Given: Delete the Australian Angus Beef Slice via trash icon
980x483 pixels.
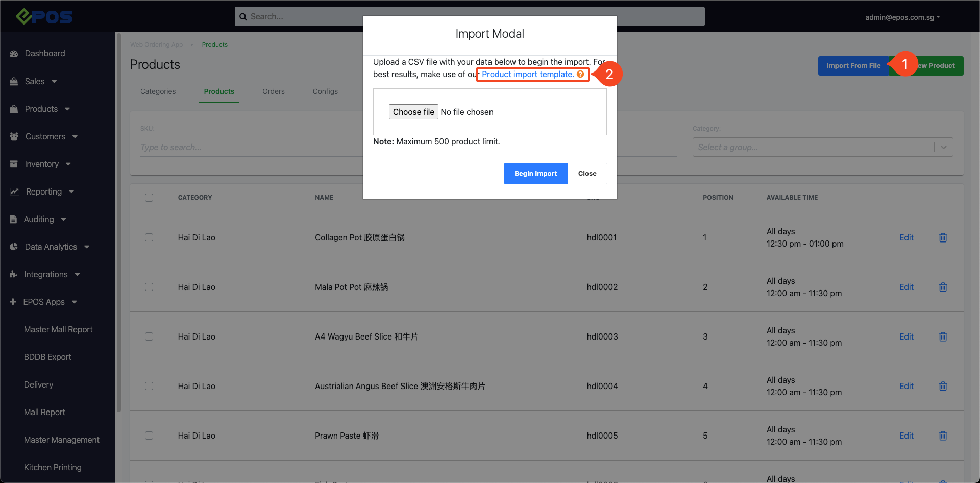Looking at the screenshot, I should [943, 386].
